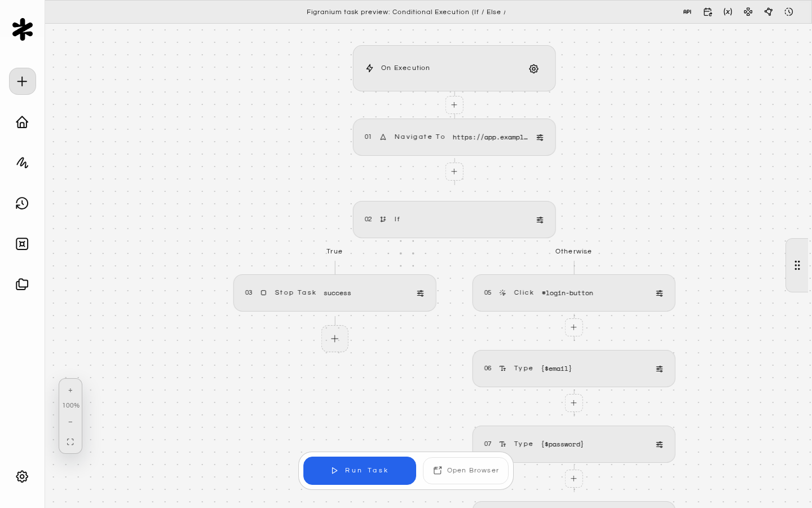Select the 02 If node
812x508 pixels.
454,220
